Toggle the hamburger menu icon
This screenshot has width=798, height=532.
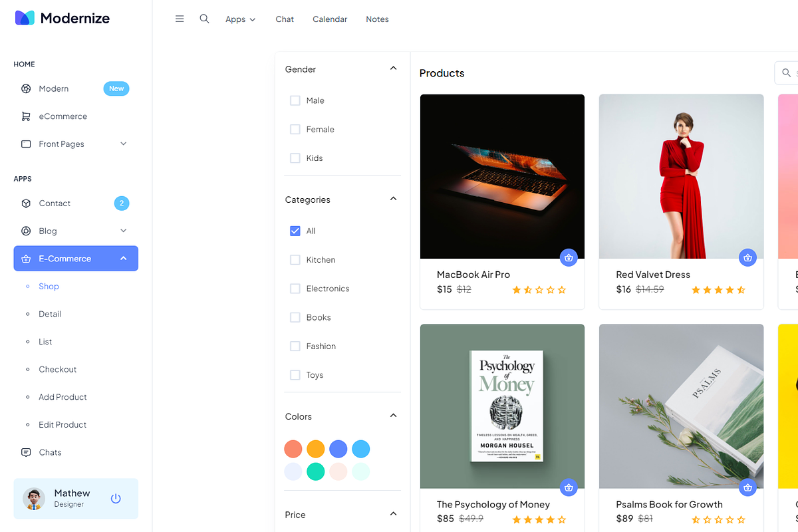[180, 19]
